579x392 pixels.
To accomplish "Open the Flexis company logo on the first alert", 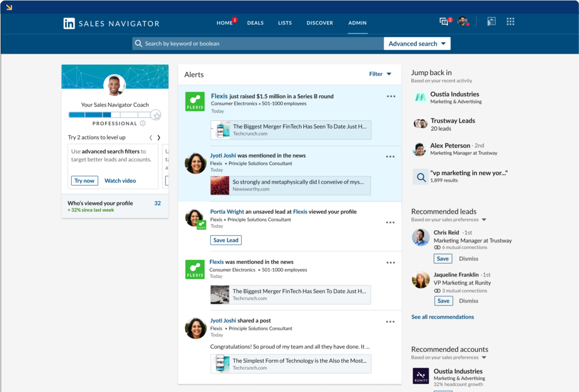I will click(x=195, y=101).
